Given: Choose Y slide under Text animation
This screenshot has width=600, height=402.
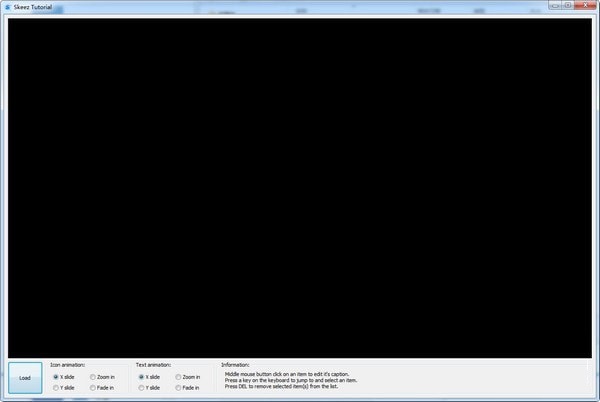Looking at the screenshot, I should (142, 387).
